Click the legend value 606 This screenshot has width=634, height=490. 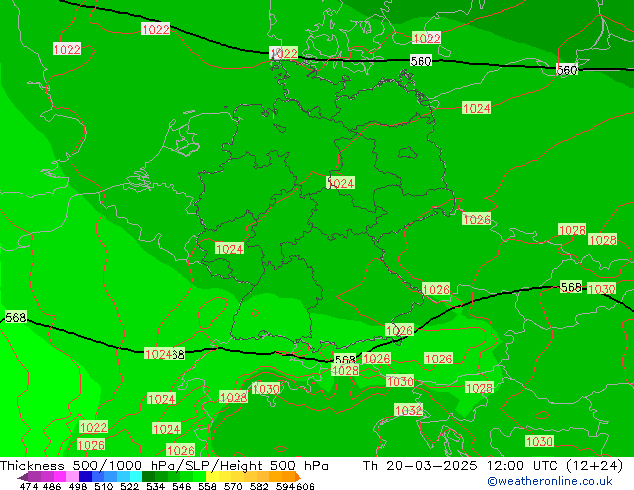click(x=305, y=486)
